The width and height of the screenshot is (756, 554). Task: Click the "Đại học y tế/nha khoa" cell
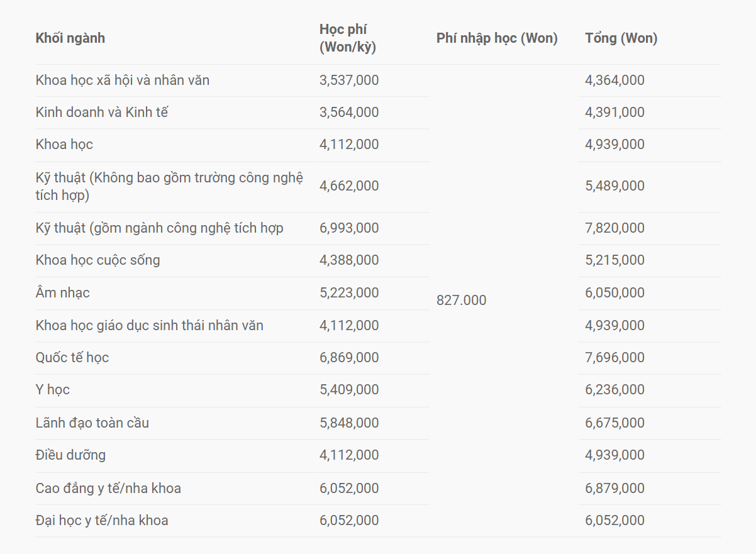click(x=102, y=521)
